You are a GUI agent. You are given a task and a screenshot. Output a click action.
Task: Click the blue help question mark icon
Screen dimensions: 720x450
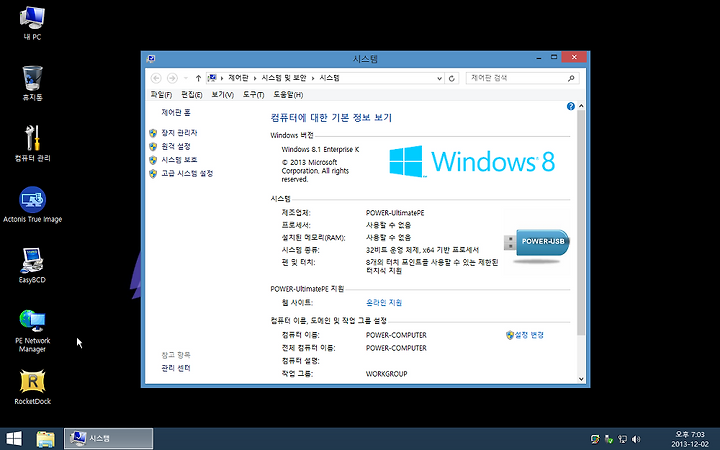click(x=571, y=107)
